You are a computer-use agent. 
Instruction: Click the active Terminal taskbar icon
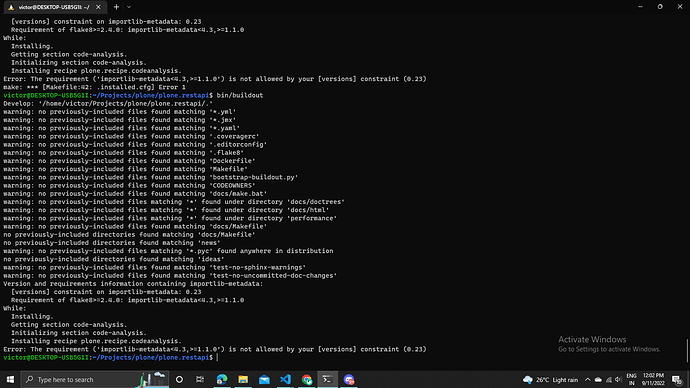pyautogui.click(x=327, y=379)
